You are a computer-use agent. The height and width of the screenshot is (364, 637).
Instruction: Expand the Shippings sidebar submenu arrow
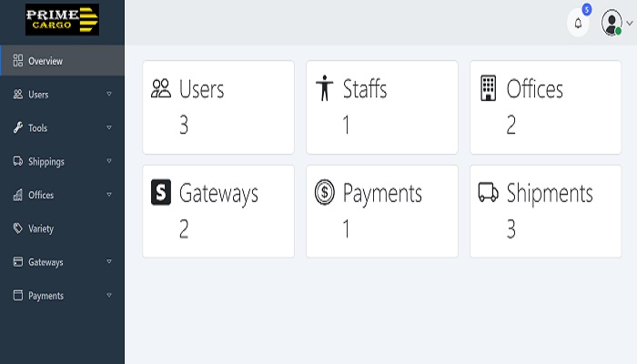click(x=109, y=161)
